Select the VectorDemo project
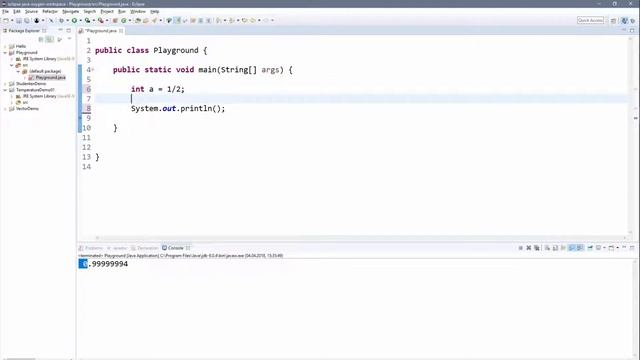The width and height of the screenshot is (640, 360). coord(27,109)
